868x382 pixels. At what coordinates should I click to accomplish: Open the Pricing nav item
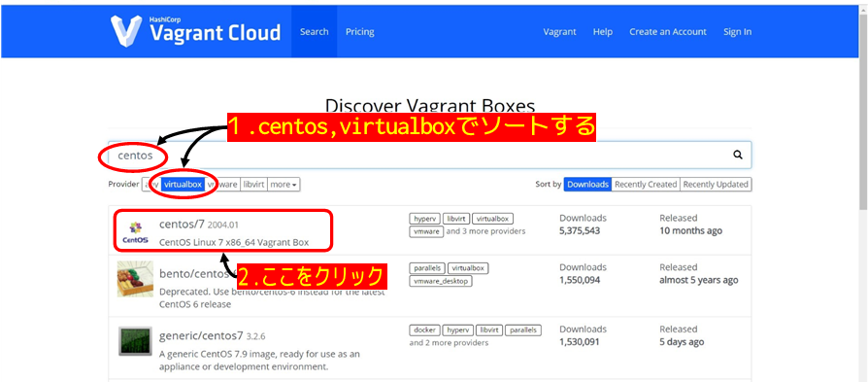(360, 32)
